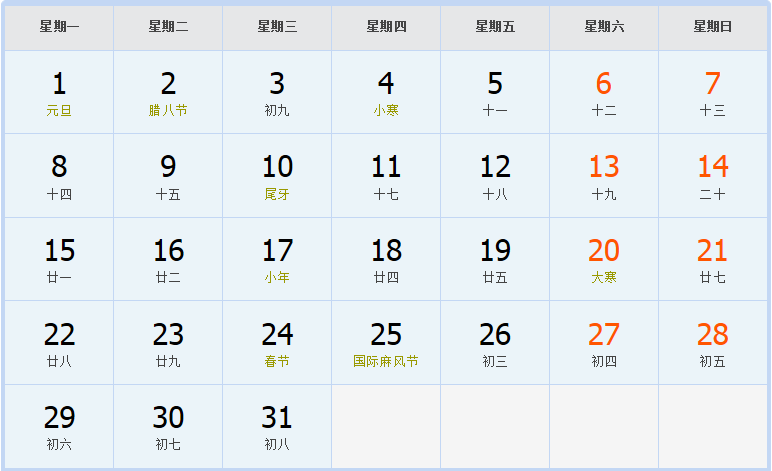Screen dimensions: 772x471
Task: Click date 31 with 初八
Action: pyautogui.click(x=277, y=427)
